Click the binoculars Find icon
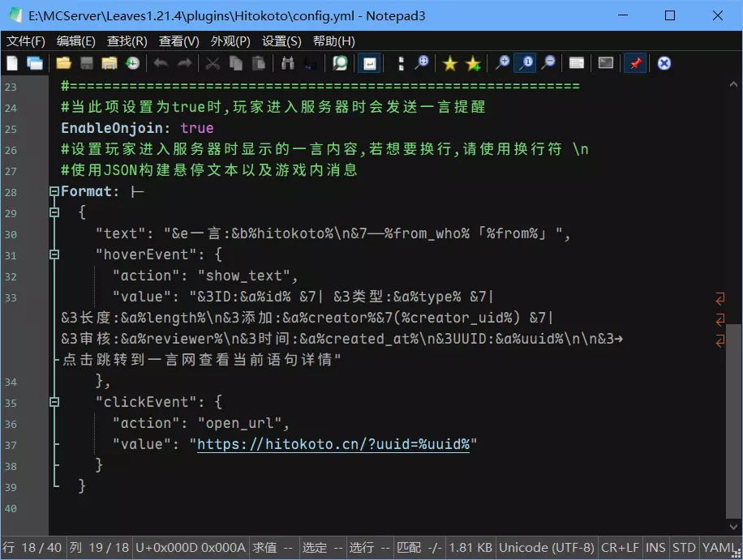The height and width of the screenshot is (560, 743). tap(288, 63)
